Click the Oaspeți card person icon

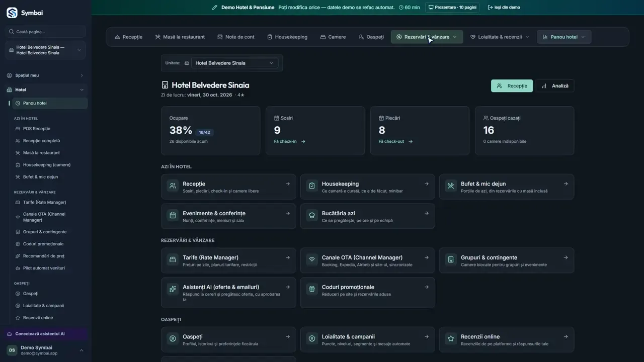click(x=173, y=339)
